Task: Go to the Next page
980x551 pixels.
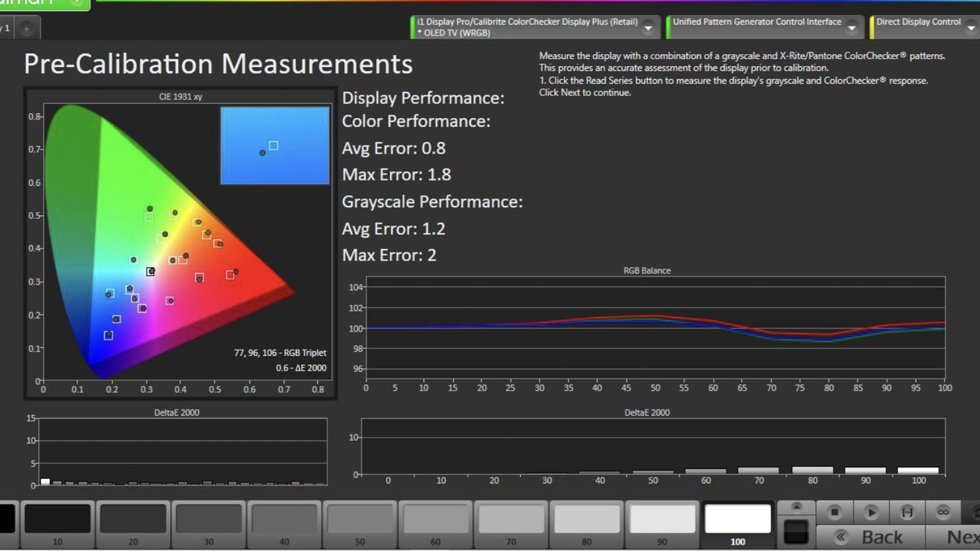Action: click(x=962, y=537)
